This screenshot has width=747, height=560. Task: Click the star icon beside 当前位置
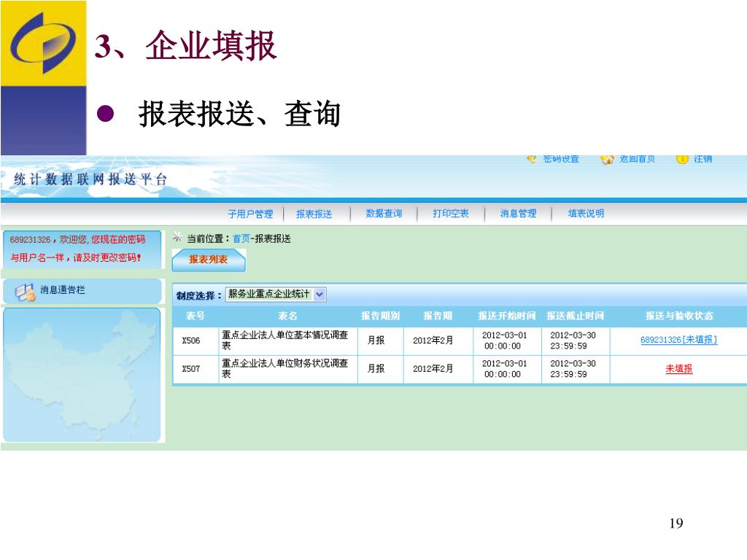pyautogui.click(x=177, y=238)
